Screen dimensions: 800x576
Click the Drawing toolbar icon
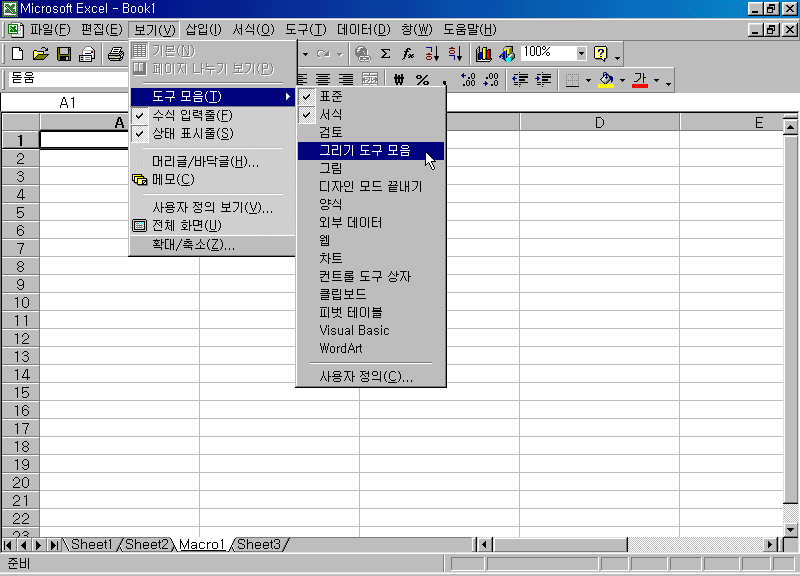pyautogui.click(x=507, y=54)
